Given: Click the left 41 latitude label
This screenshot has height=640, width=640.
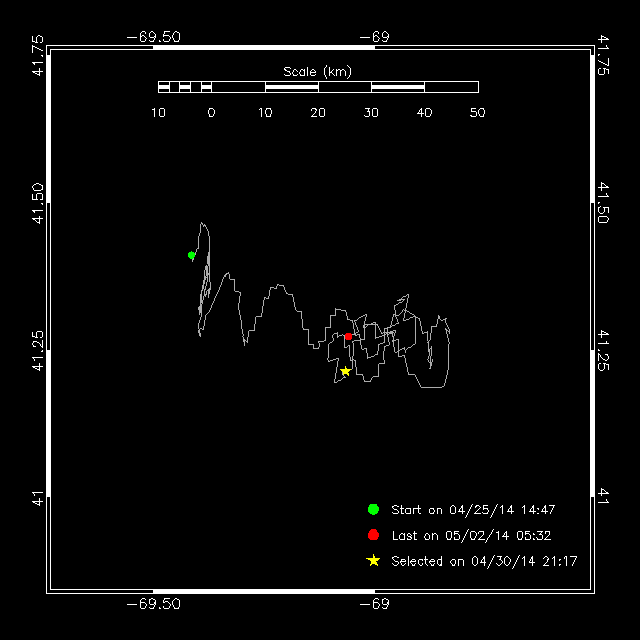Looking at the screenshot, I should click(x=38, y=496).
